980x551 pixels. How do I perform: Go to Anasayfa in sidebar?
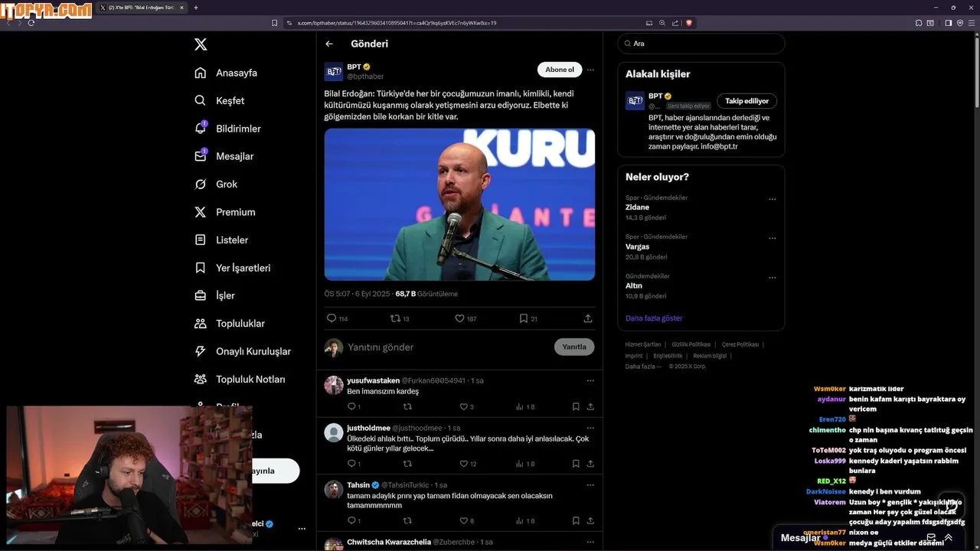[x=226, y=73]
